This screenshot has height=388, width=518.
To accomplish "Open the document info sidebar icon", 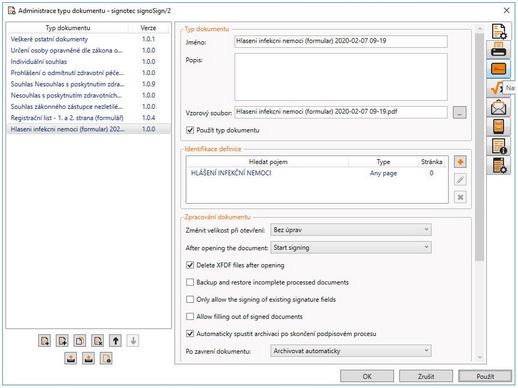I will pyautogui.click(x=498, y=146).
